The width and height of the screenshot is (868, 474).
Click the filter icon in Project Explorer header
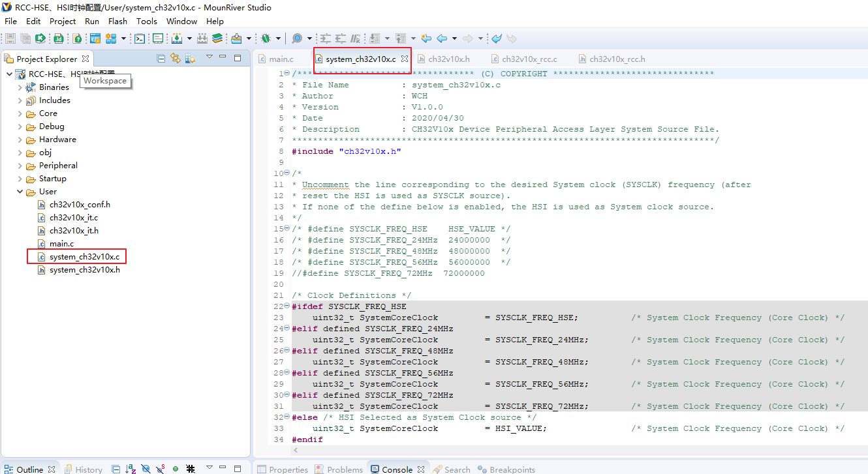[x=190, y=58]
